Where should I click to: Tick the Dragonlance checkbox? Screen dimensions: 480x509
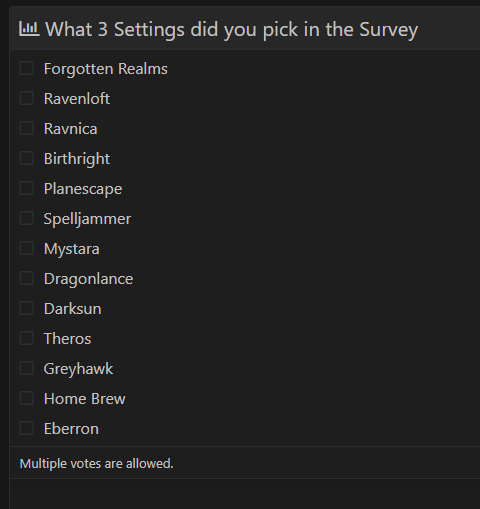pos(27,278)
